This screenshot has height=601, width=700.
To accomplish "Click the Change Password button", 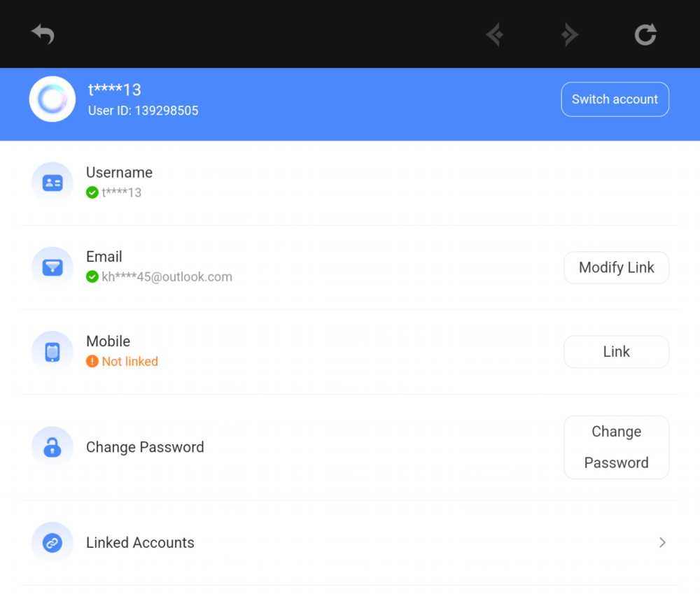I will [616, 447].
